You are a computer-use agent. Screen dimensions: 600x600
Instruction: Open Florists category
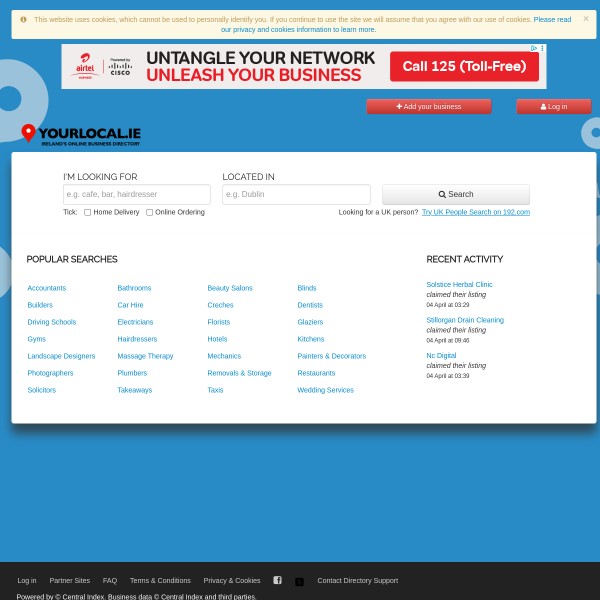click(x=219, y=322)
